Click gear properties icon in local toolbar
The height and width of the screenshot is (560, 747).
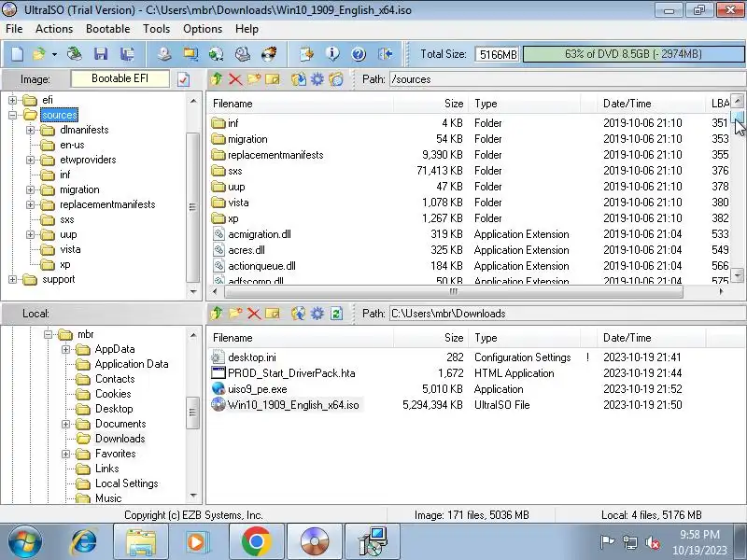tap(317, 314)
